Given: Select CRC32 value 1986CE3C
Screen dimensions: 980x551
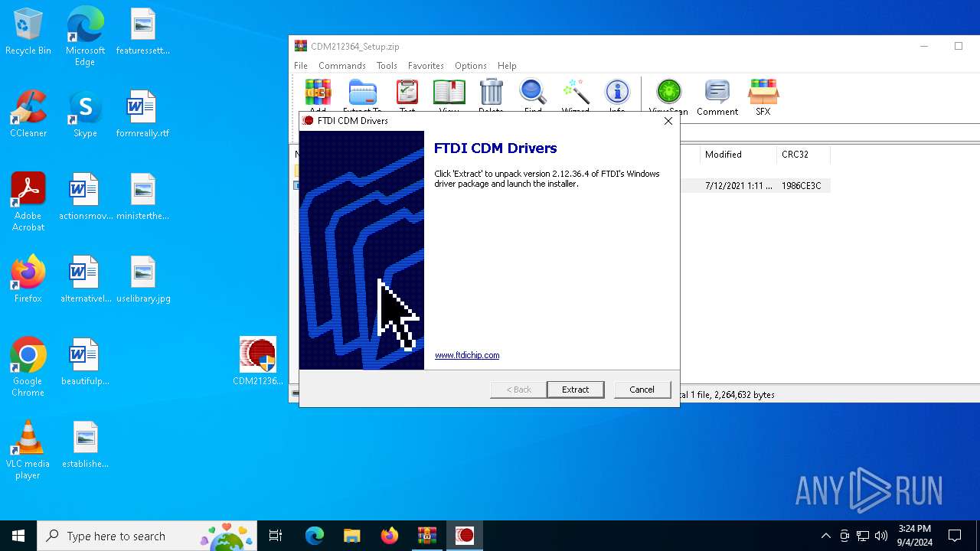Looking at the screenshot, I should click(801, 186).
